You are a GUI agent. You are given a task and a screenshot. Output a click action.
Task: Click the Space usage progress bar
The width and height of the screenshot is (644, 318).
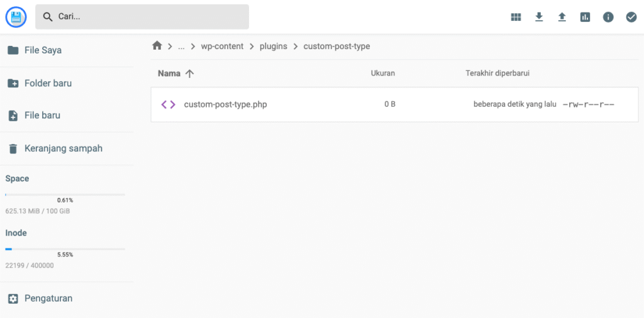tap(65, 194)
